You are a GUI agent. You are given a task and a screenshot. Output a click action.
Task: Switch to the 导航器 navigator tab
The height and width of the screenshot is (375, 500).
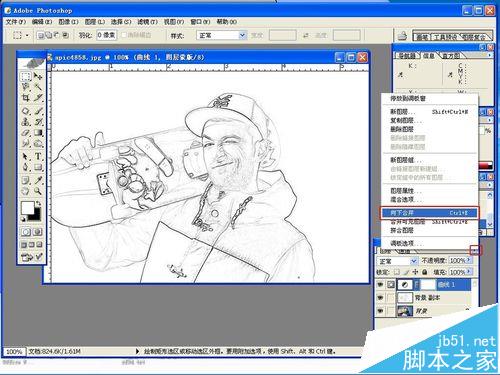(407, 56)
